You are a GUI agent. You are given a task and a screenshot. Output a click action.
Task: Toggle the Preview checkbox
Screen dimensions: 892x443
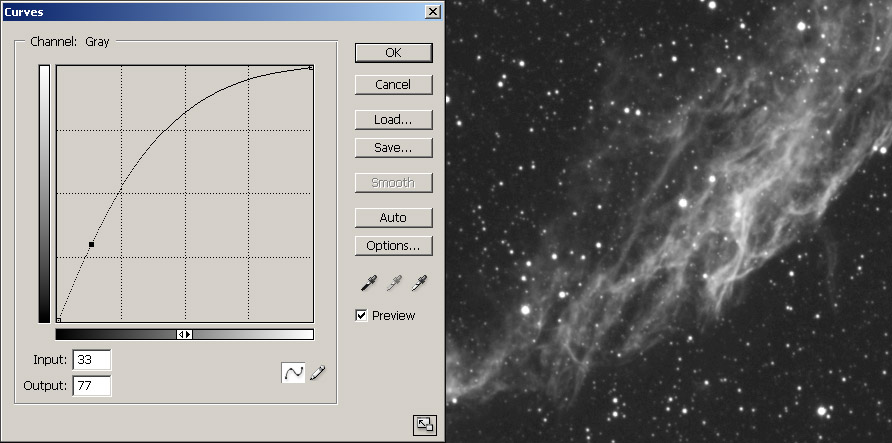(362, 316)
